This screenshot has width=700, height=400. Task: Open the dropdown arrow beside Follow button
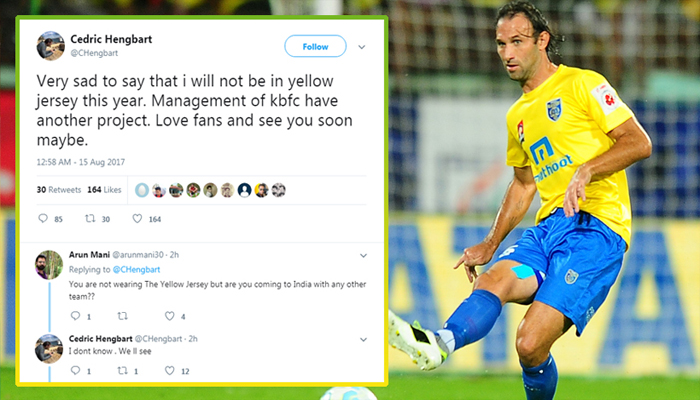[362, 47]
